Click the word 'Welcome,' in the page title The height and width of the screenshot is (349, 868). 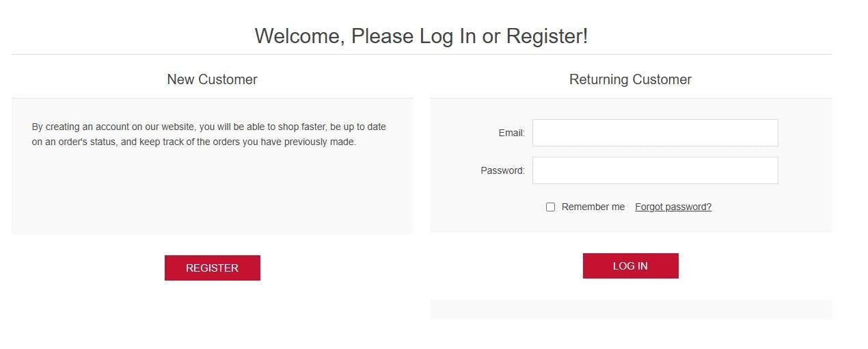(299, 36)
